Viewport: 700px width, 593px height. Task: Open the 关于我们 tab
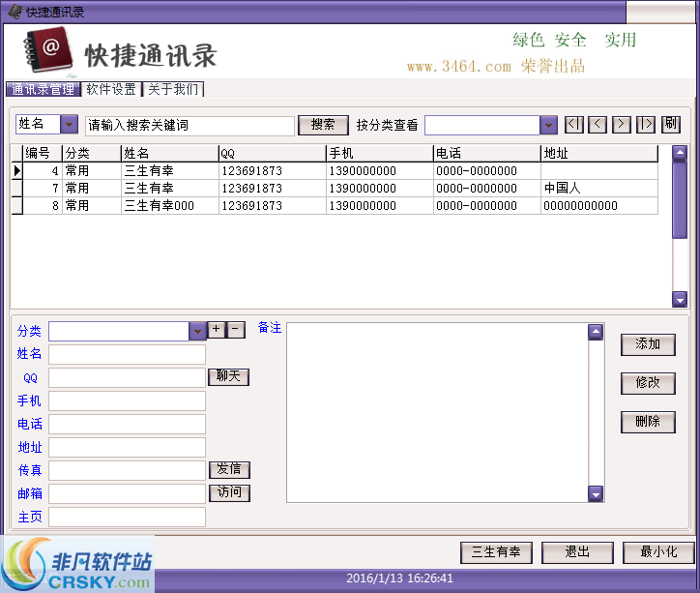pos(173,90)
